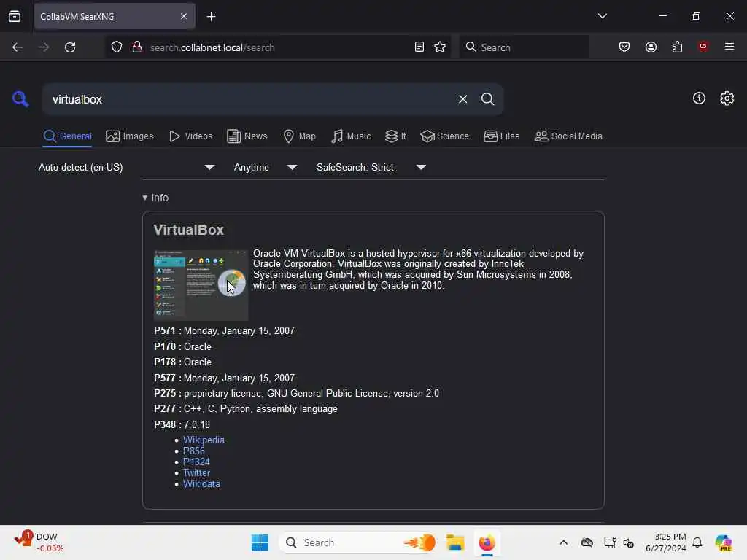Open the Wikipedia link
Viewport: 747px width, 560px height.
[204, 440]
